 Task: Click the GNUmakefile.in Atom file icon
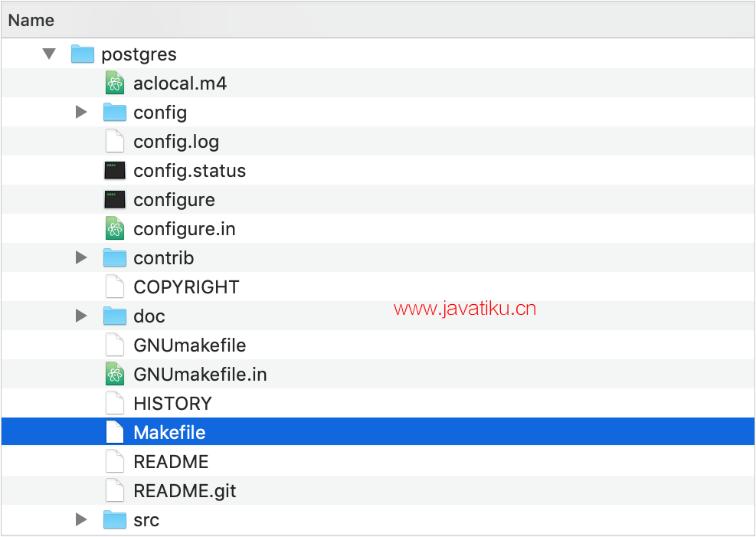tap(115, 374)
